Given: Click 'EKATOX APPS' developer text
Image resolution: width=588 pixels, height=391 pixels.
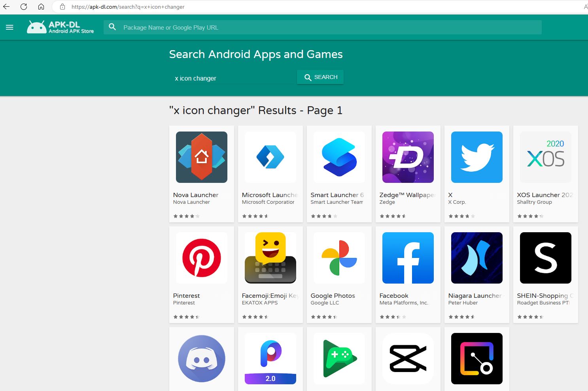Looking at the screenshot, I should coord(260,303).
